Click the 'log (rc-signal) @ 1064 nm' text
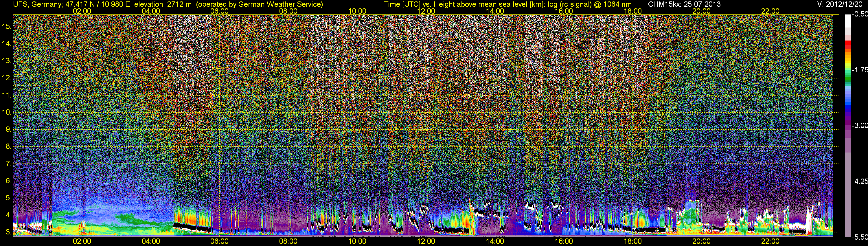Image resolution: width=868 pixels, height=246 pixels. pyautogui.click(x=590, y=4)
